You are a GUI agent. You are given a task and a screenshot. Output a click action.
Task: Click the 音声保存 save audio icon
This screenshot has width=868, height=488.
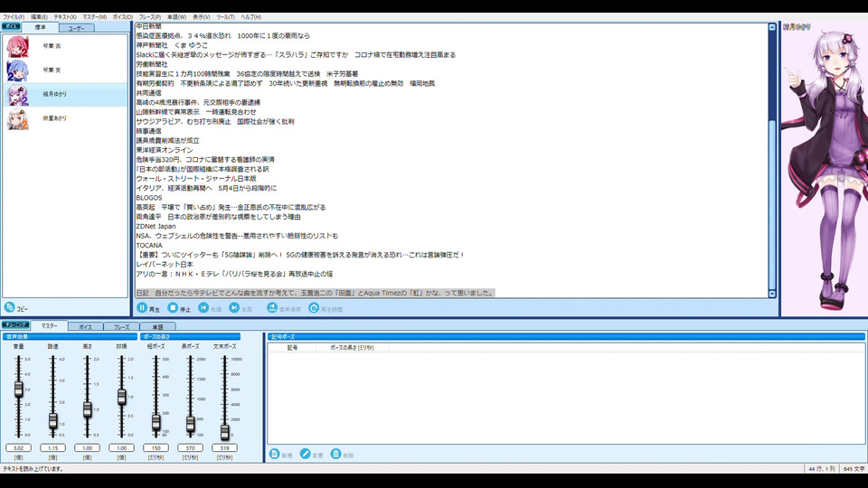coord(272,307)
